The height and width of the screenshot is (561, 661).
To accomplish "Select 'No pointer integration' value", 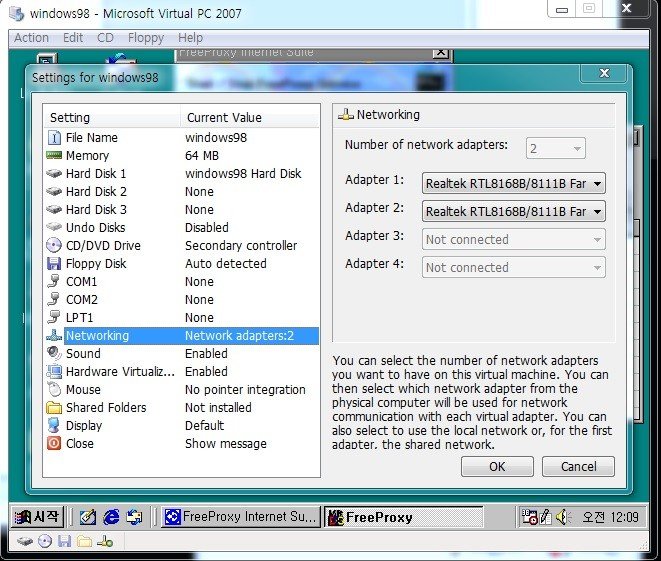I will click(x=245, y=389).
